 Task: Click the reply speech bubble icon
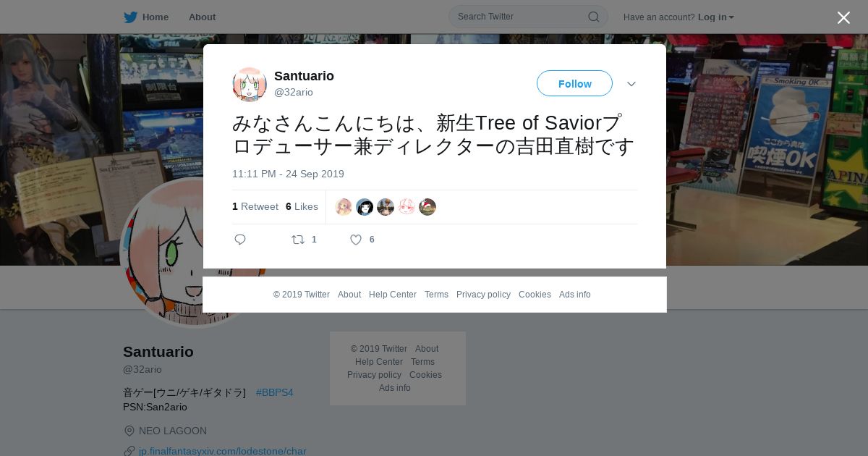click(240, 240)
